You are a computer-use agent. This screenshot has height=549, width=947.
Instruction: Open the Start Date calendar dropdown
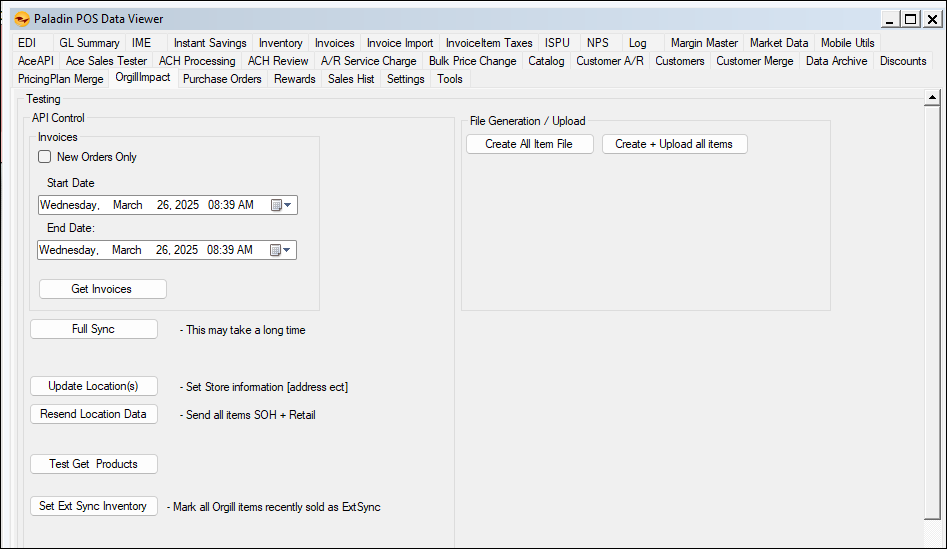click(x=281, y=205)
